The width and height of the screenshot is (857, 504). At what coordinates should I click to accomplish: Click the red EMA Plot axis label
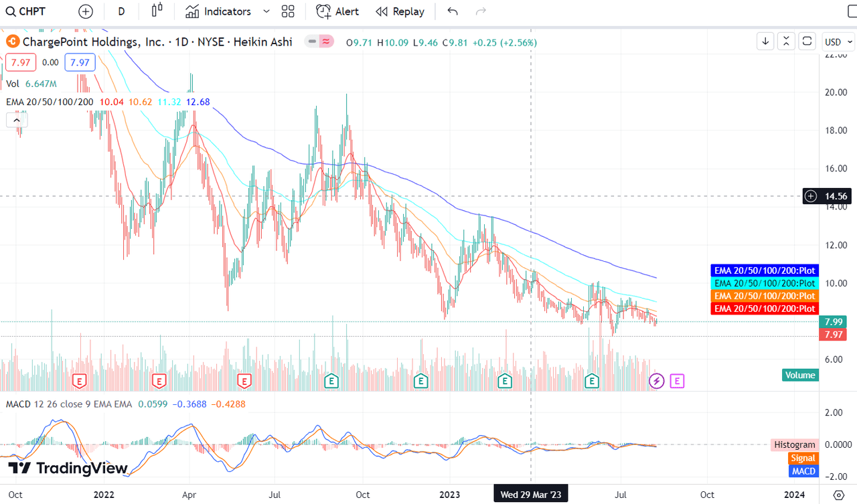pyautogui.click(x=765, y=309)
